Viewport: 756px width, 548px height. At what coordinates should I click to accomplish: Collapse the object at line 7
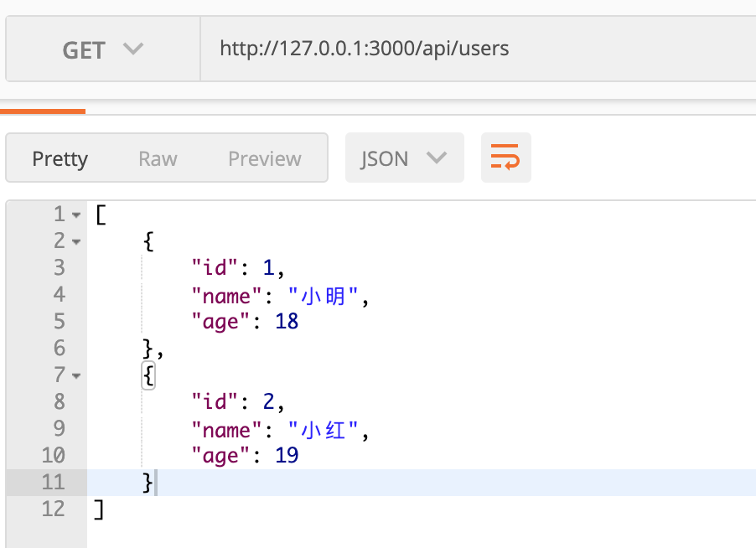(x=76, y=375)
